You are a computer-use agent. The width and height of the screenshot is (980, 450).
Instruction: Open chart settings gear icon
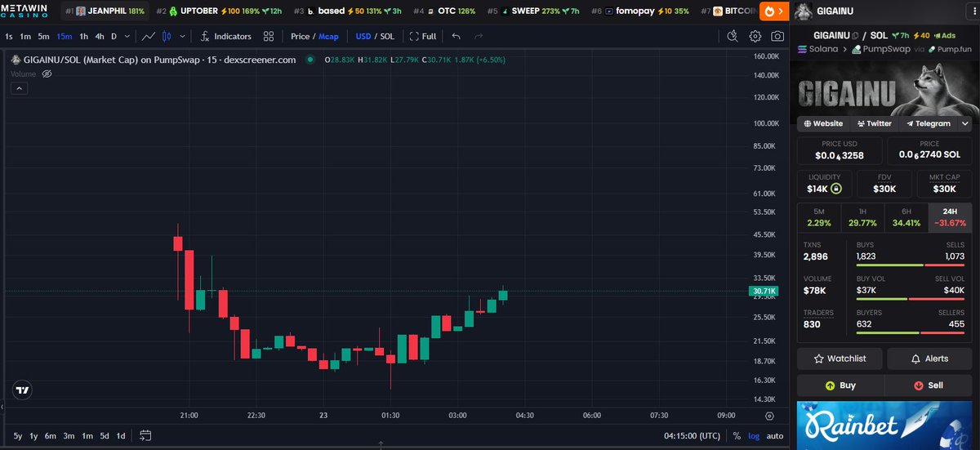pyautogui.click(x=755, y=36)
